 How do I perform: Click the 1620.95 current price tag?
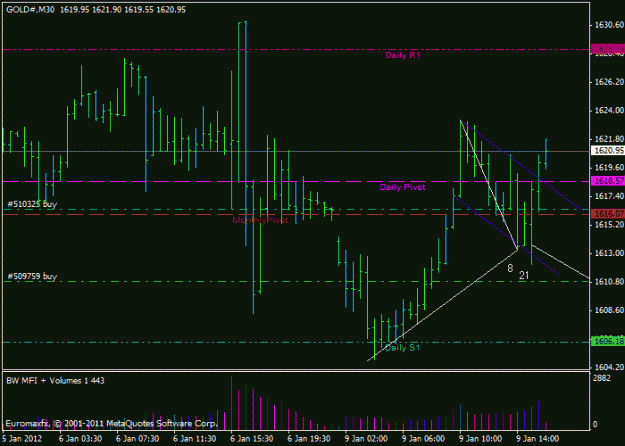(x=607, y=151)
